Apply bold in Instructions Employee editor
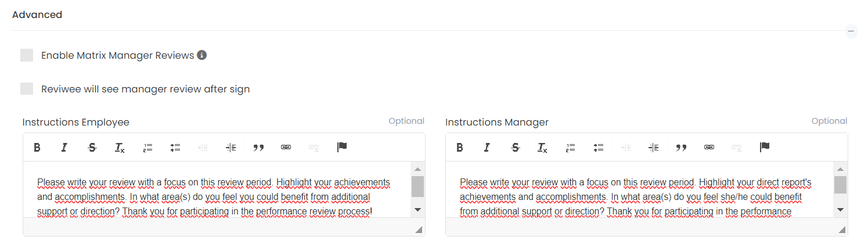 pos(37,148)
